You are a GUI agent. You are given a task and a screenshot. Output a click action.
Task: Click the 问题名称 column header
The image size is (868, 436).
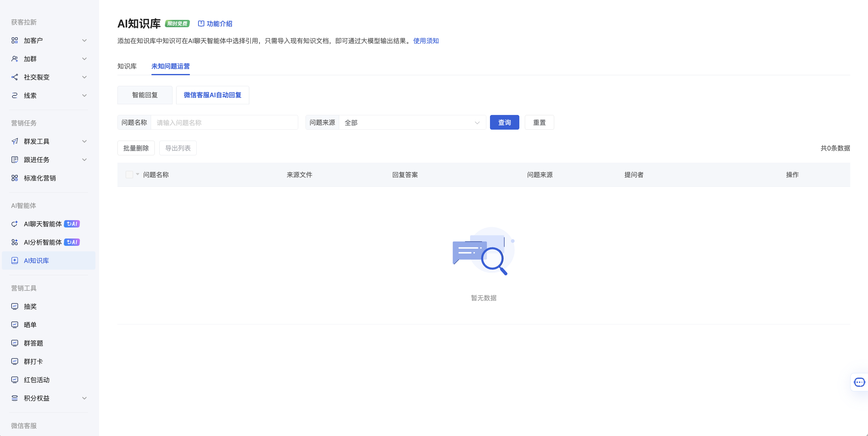(x=156, y=175)
